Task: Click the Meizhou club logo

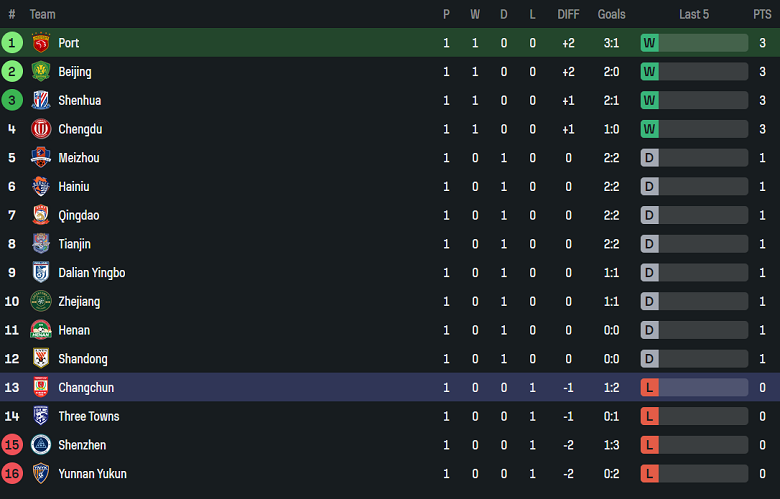Action: point(40,158)
